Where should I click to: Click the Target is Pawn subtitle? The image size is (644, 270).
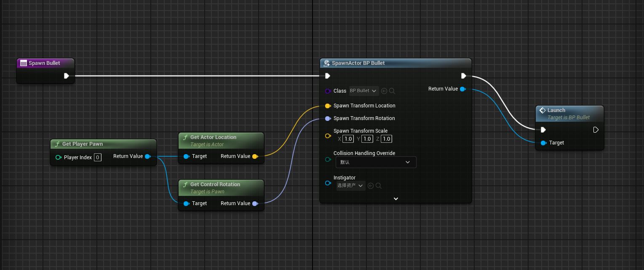(x=207, y=192)
